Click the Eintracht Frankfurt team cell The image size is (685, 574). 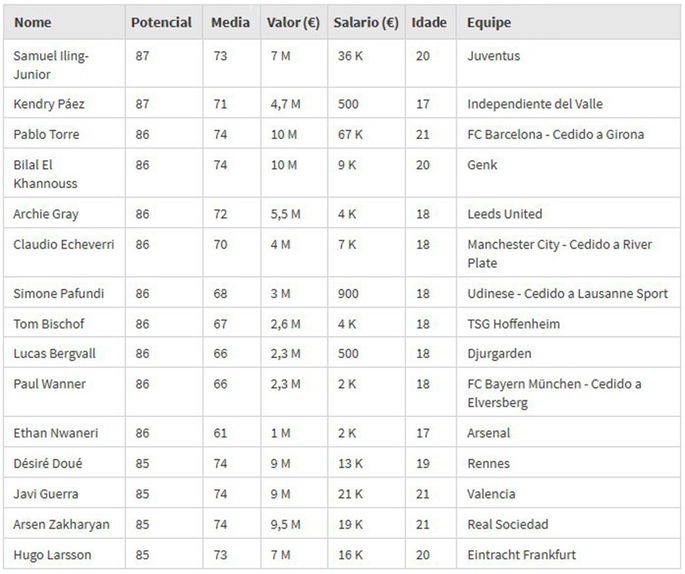click(521, 554)
